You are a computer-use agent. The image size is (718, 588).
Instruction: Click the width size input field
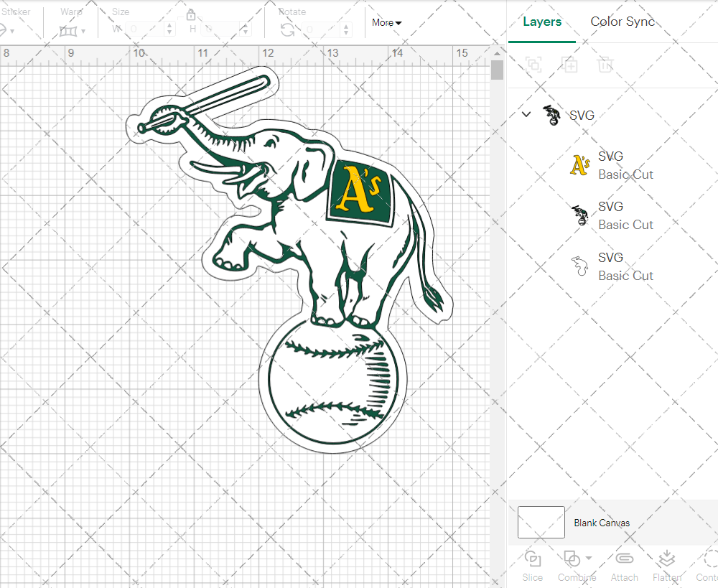[145, 29]
